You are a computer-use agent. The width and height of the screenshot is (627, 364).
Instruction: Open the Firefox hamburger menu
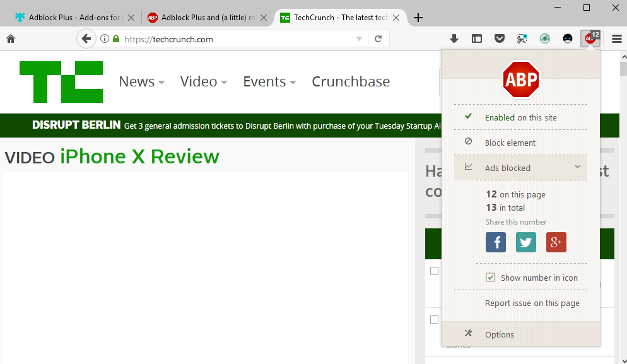tap(617, 39)
